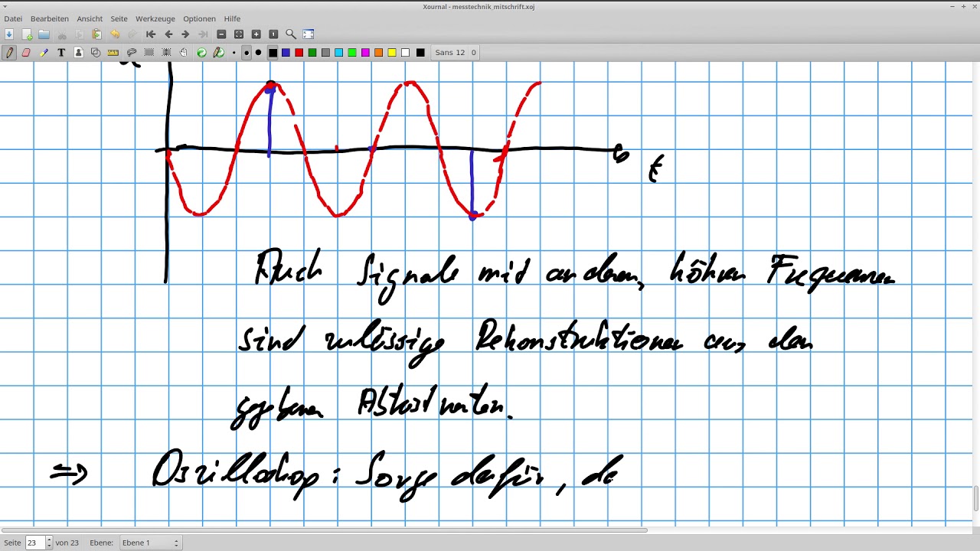Open the Bearbeiten menu

(50, 18)
